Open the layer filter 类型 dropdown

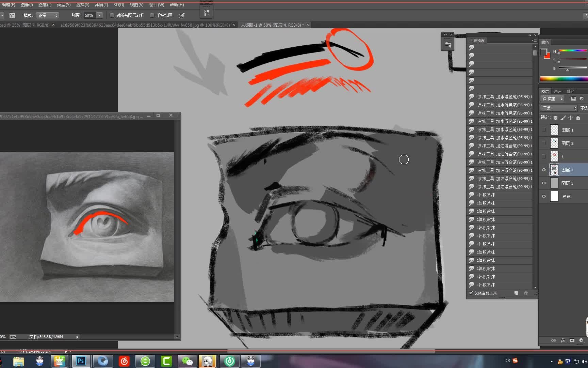coord(552,98)
